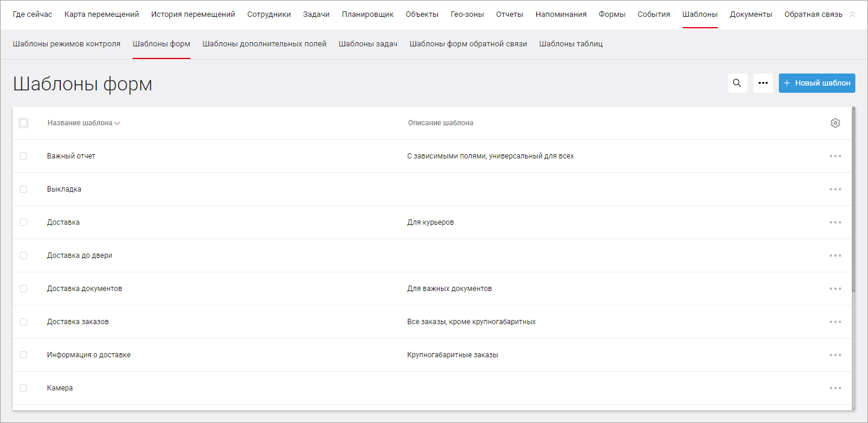Click description 'Все заказы, кроме крупногабаритных'
868x423 pixels.
click(x=472, y=322)
